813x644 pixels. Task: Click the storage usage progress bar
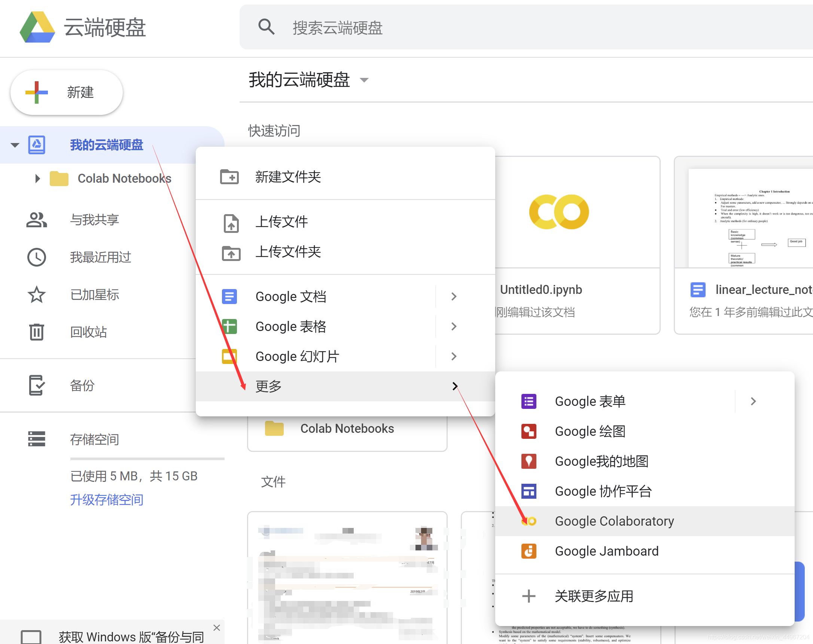147,459
